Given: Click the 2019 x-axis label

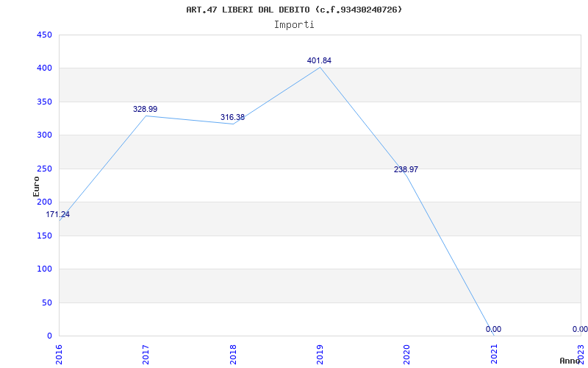Looking at the screenshot, I should click(x=320, y=354).
